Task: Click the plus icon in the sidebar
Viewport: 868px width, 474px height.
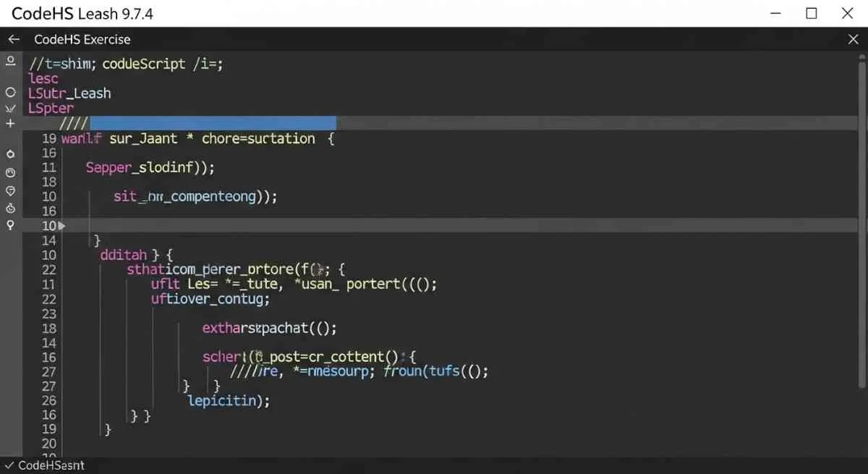Action: (10, 124)
